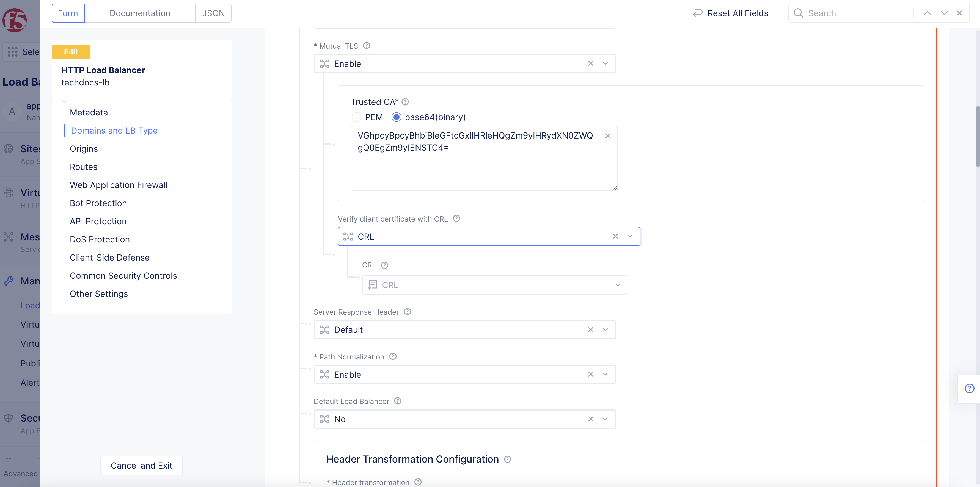Screen dimensions: 980x487
Task: Clear the Server Response Header Default value
Action: tap(590, 330)
